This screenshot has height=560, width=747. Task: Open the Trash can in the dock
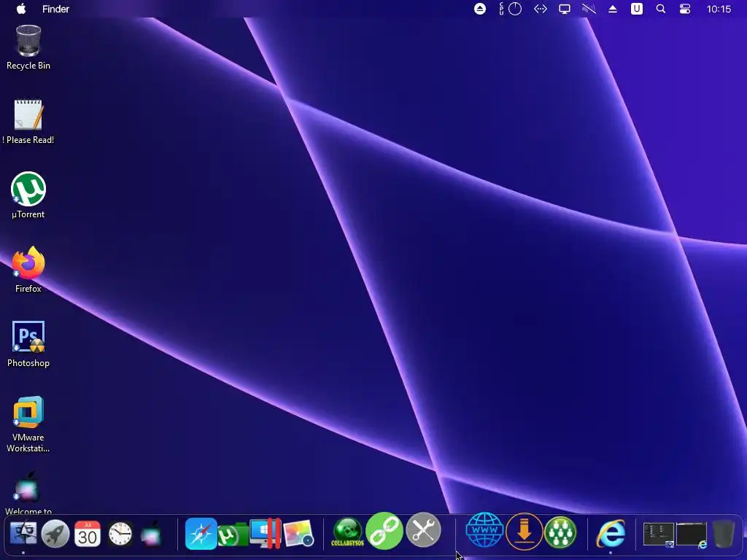pyautogui.click(x=724, y=534)
